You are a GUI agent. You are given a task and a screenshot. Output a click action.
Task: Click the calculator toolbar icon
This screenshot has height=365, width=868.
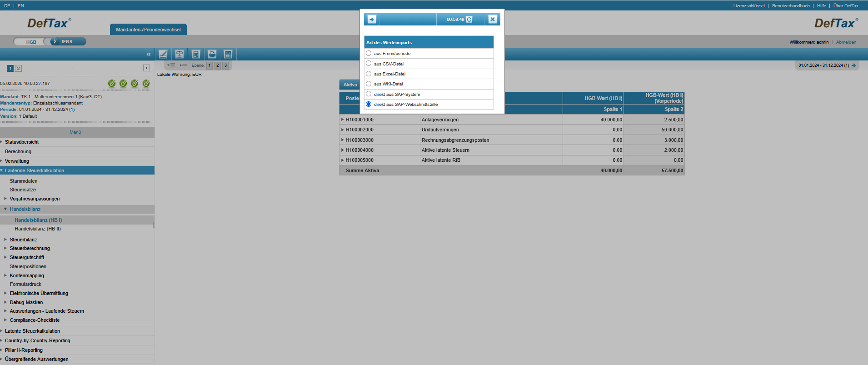coord(196,54)
